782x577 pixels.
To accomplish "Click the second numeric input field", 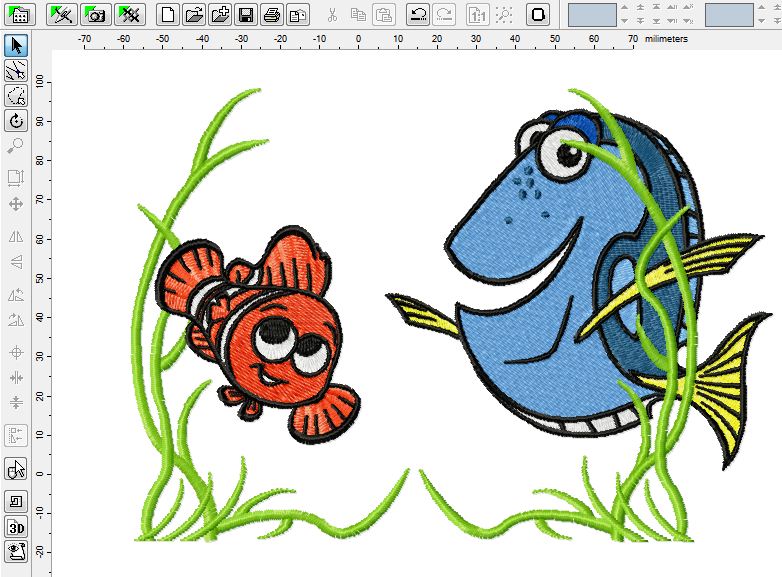I will pos(728,15).
